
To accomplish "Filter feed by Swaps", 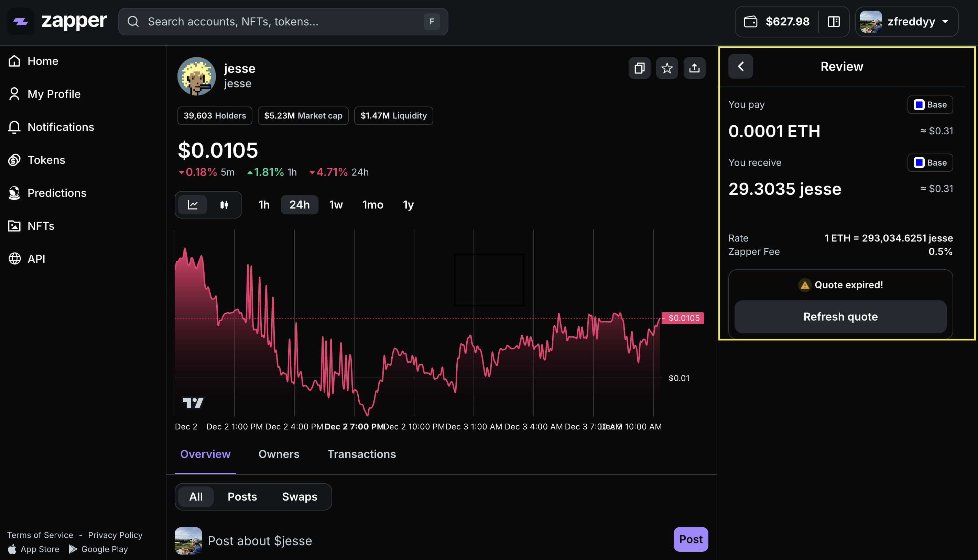I will [300, 497].
